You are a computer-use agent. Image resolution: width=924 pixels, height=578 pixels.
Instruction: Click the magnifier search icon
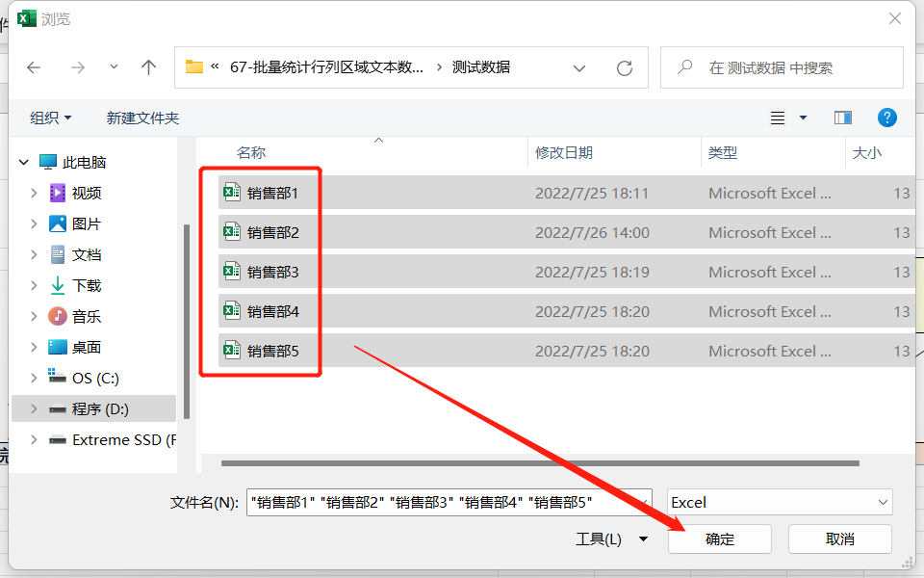click(x=684, y=67)
